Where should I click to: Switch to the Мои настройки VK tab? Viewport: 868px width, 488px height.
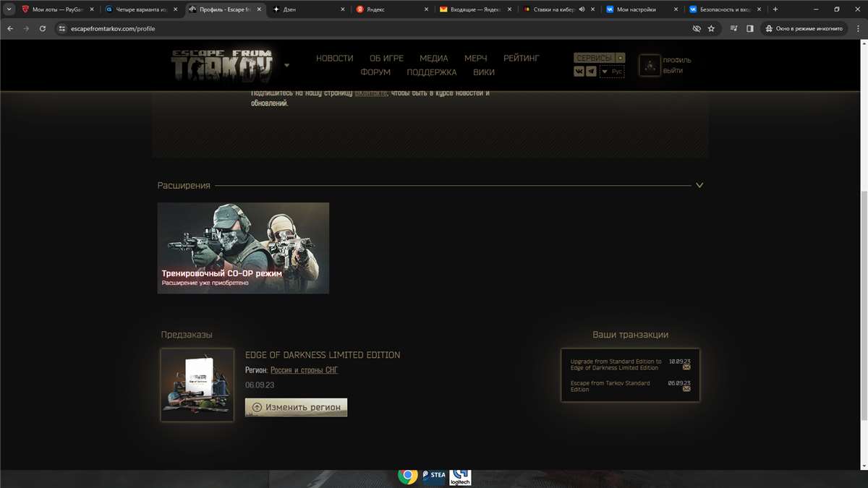[642, 9]
